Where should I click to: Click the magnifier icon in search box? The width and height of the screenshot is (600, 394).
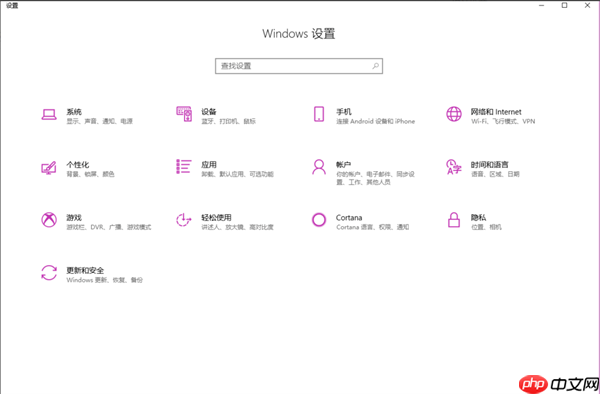(x=375, y=66)
